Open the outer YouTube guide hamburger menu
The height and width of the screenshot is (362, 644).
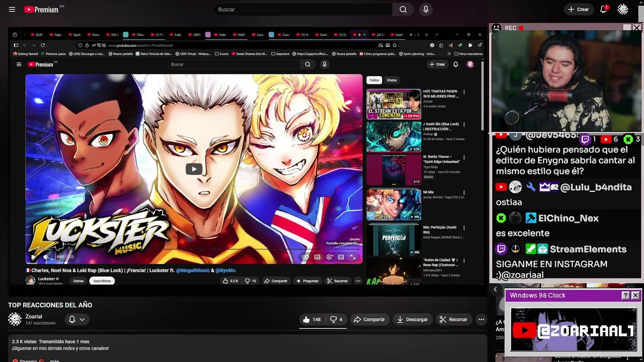coord(12,10)
